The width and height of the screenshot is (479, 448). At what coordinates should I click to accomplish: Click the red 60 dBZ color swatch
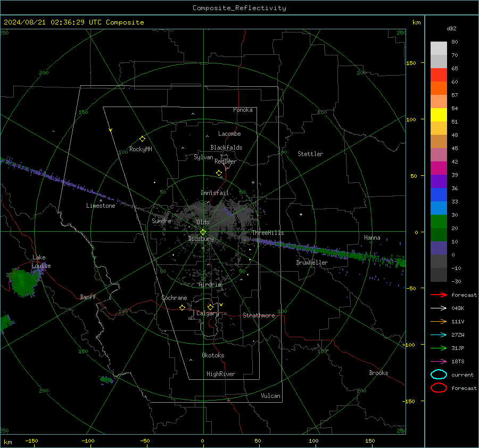(x=439, y=75)
